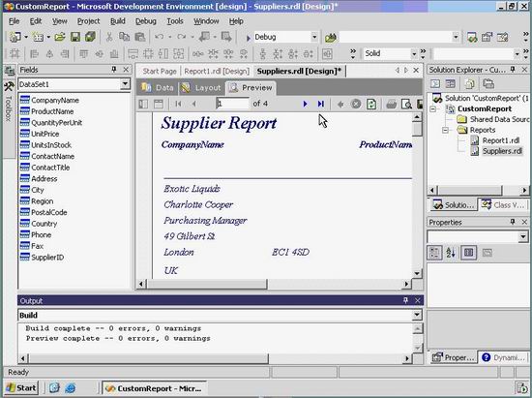The height and width of the screenshot is (398, 532).
Task: Open the Solid border style dropdown
Action: pyautogui.click(x=414, y=53)
